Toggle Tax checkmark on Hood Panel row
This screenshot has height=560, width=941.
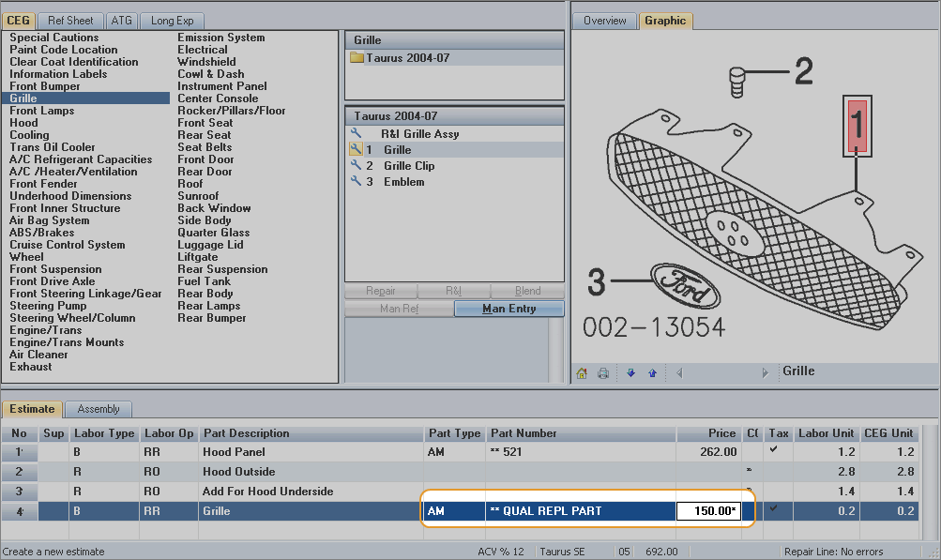click(773, 451)
